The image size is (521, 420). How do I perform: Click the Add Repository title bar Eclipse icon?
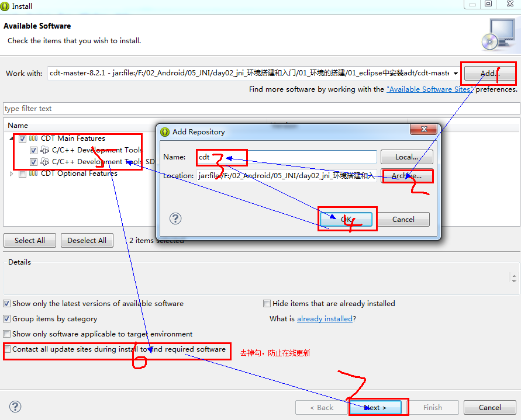click(x=165, y=132)
